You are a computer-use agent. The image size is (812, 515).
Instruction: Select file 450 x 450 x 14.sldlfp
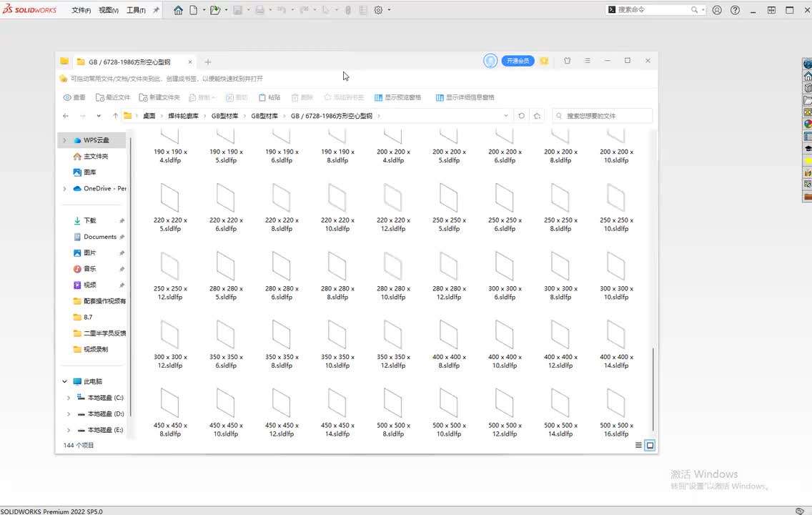pos(337,413)
